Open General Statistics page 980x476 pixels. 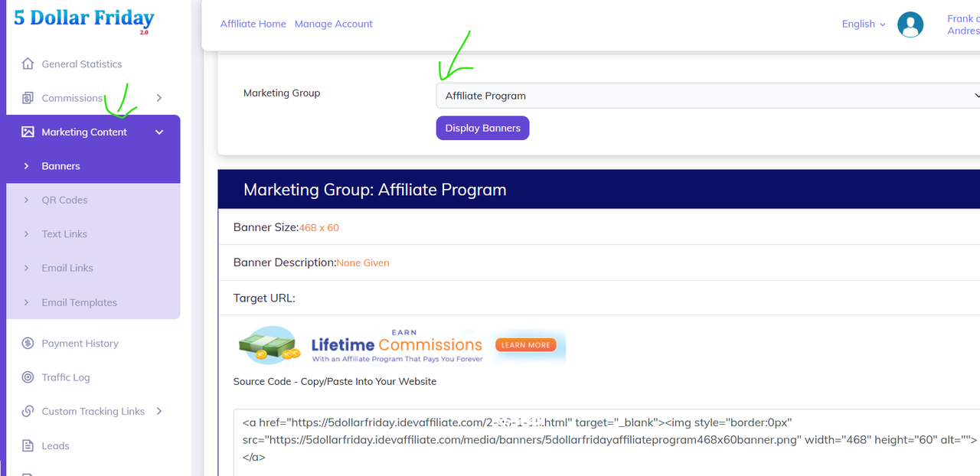coord(82,64)
